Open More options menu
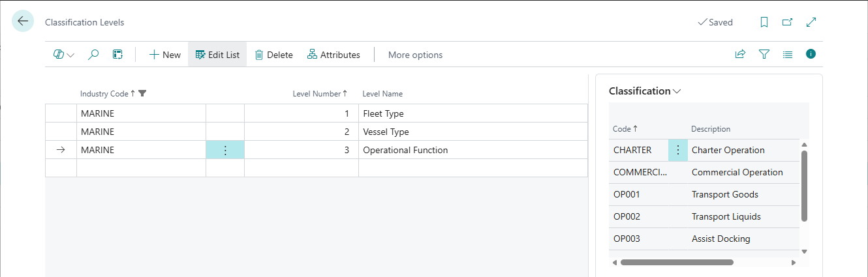 click(415, 55)
